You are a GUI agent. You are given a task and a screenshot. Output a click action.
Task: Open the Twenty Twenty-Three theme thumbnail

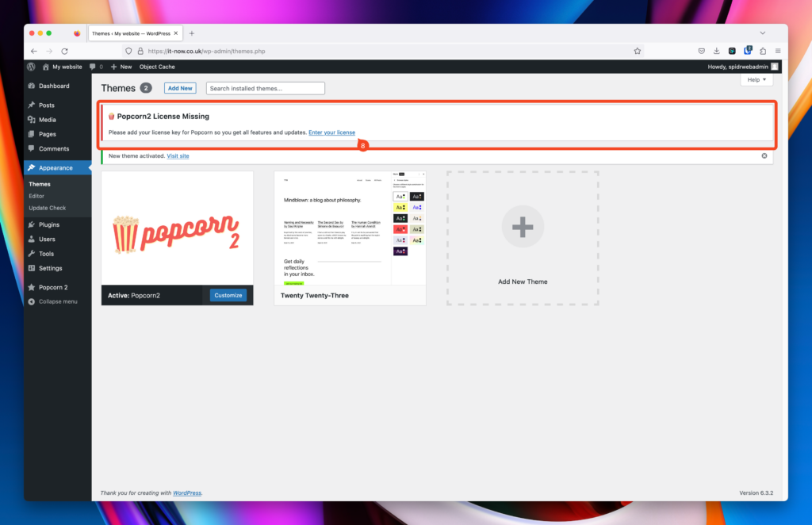[350, 228]
